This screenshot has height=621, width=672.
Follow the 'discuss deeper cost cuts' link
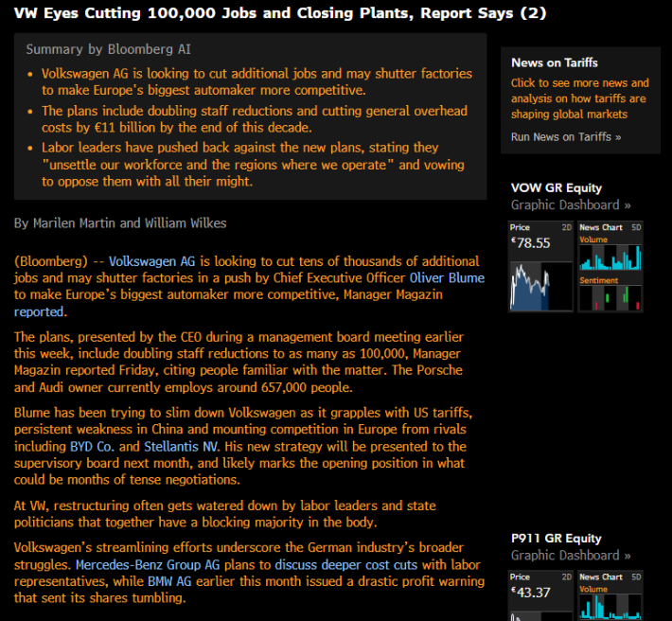pyautogui.click(x=345, y=565)
